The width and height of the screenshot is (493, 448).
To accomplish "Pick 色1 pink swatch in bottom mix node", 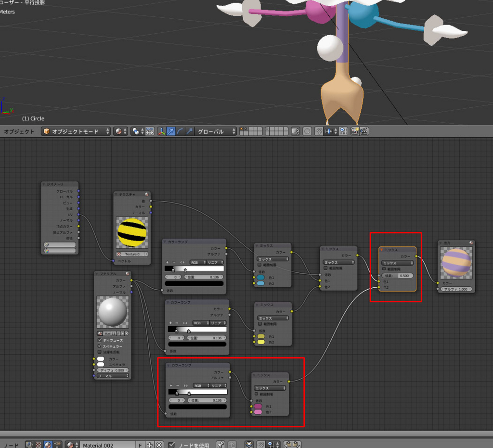I will point(258,406).
